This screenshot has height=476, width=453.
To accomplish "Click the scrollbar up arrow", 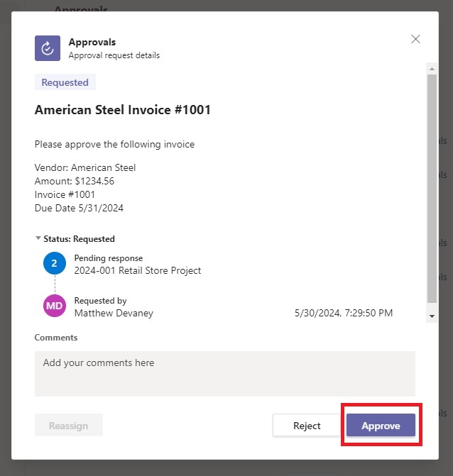I will point(432,69).
